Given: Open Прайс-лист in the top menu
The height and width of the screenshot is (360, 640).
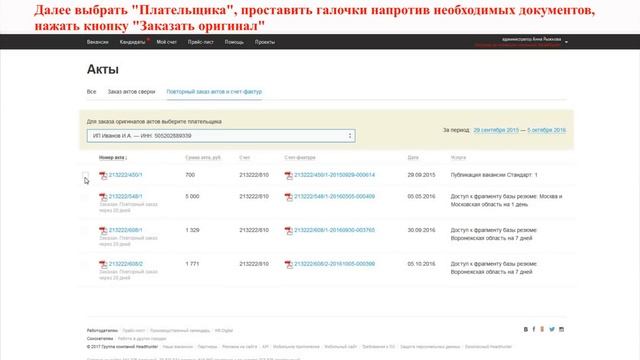Looking at the screenshot, I should (x=200, y=42).
